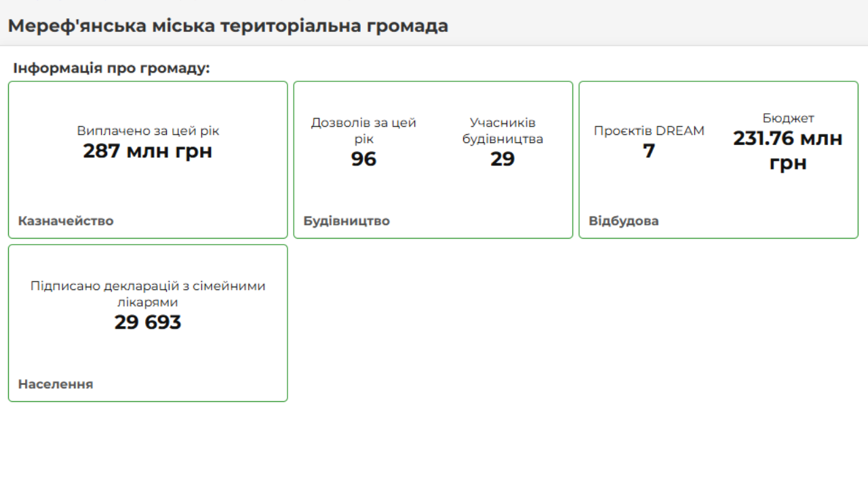Image resolution: width=868 pixels, height=488 pixels.
Task: Select the Виплачено за цей рік label
Action: 148,131
